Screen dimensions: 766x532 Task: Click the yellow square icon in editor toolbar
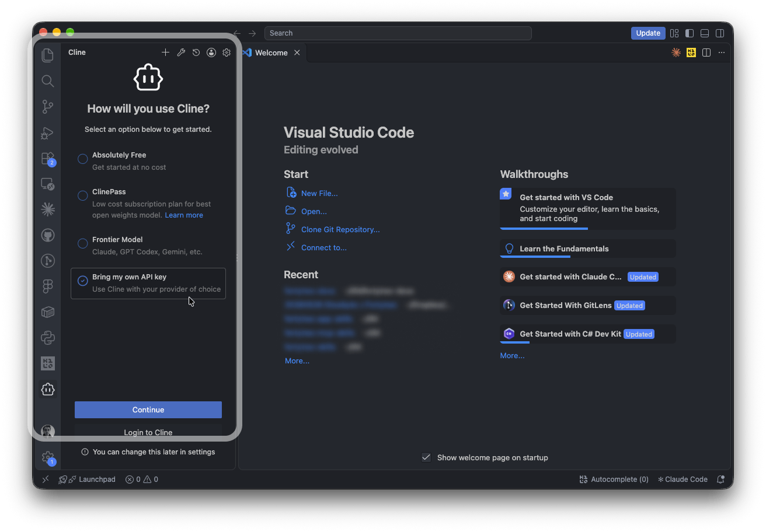point(691,52)
